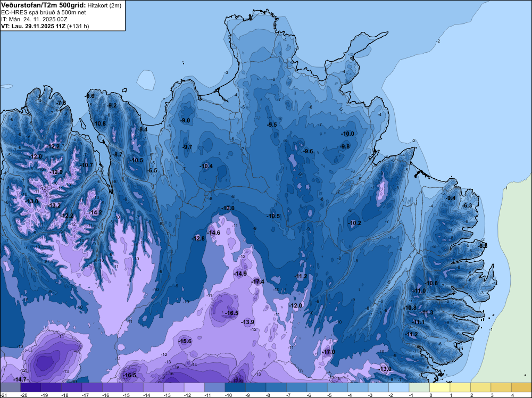Select the -10.0 temperature value
The width and height of the screenshot is (532, 398).
(347, 134)
